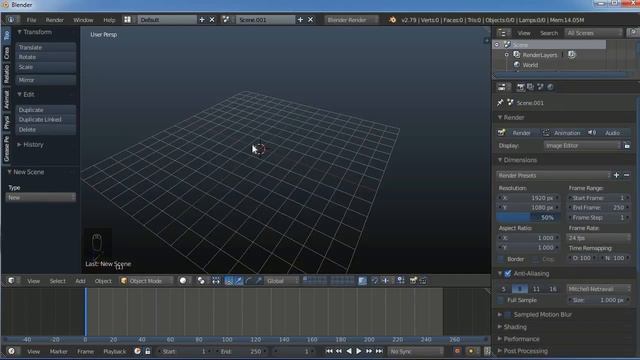The height and width of the screenshot is (360, 640).
Task: Remove a render preset with minus icon
Action: click(627, 175)
